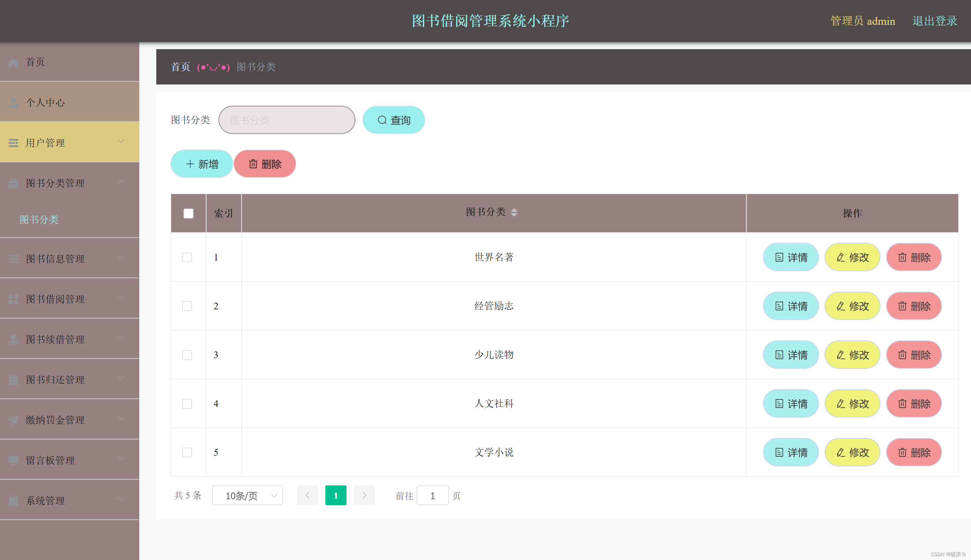Click 首页 in the breadcrumb
This screenshot has height=560, width=971.
tap(180, 67)
